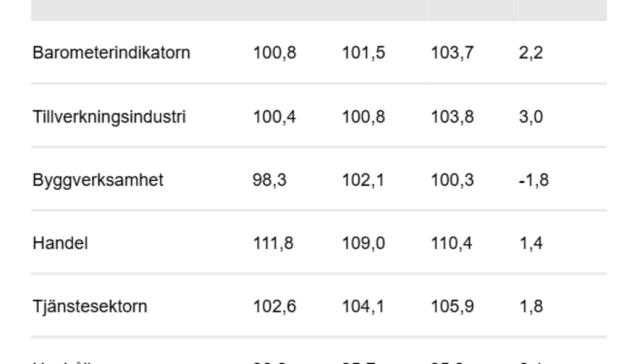This screenshot has width=637, height=364.
Task: Click value 98,3 in Byggverksamhet row
Action: (x=269, y=180)
